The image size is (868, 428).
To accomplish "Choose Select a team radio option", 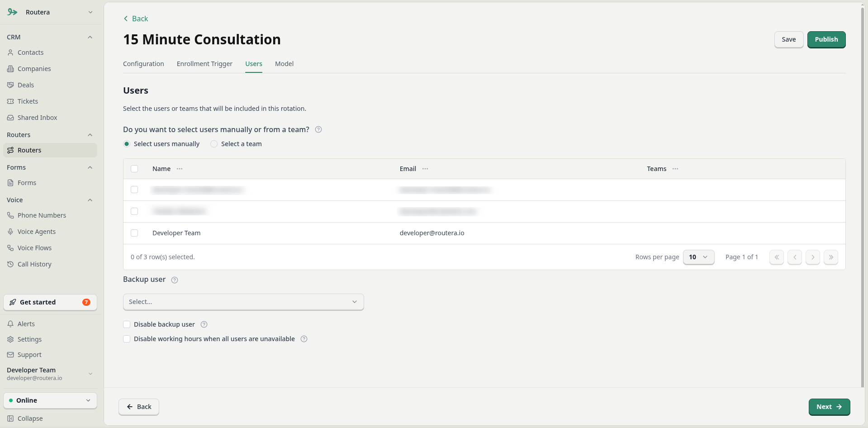I will [214, 144].
